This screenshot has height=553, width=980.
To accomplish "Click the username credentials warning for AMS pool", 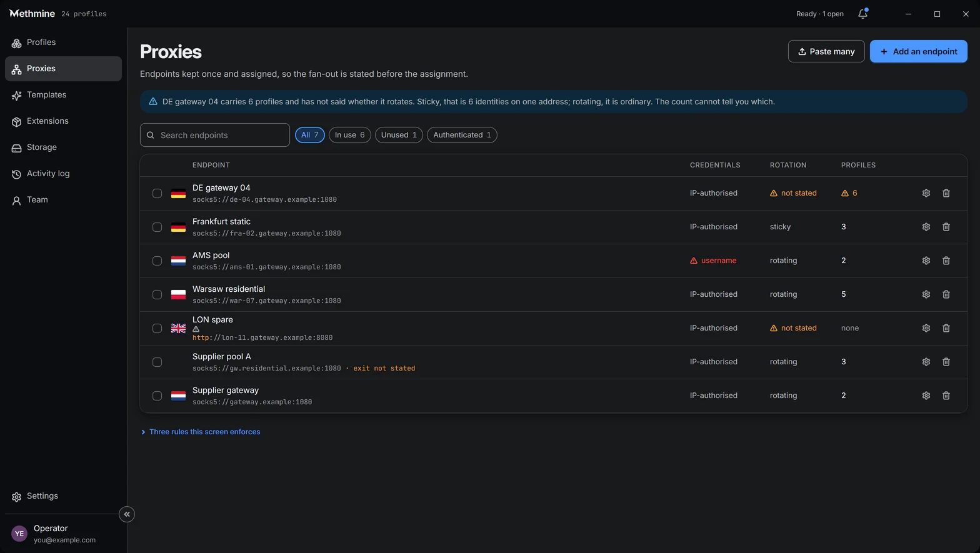I will point(713,261).
